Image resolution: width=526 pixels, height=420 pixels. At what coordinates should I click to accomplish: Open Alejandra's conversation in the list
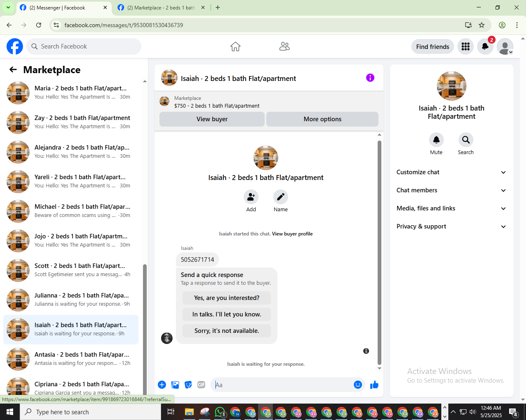click(71, 152)
